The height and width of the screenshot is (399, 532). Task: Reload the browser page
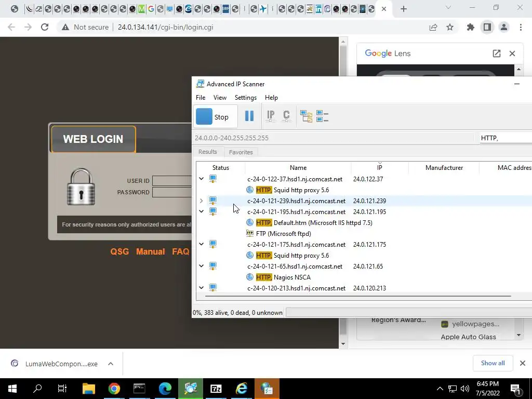pos(45,27)
